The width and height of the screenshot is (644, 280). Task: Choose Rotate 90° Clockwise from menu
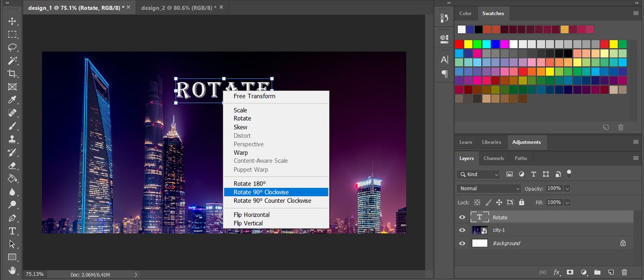[x=276, y=192]
